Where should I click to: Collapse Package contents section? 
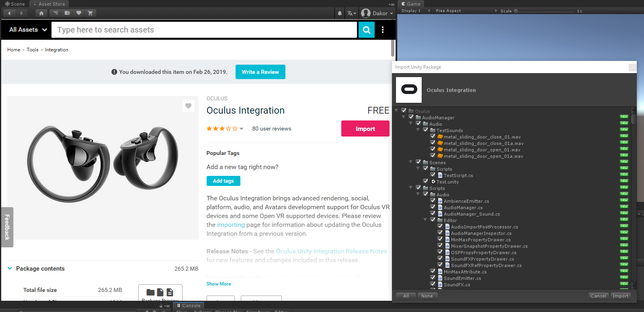click(10, 268)
